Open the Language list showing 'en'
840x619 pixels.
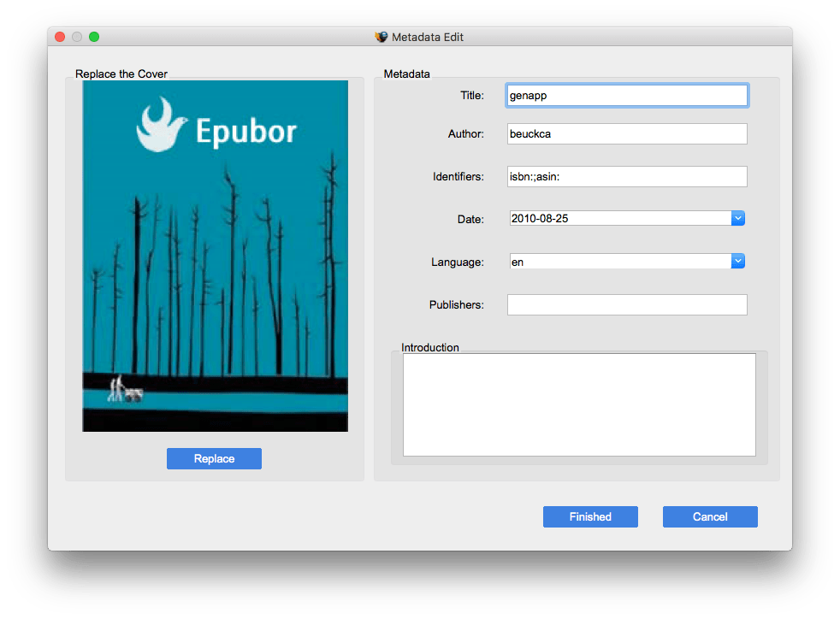(x=737, y=261)
